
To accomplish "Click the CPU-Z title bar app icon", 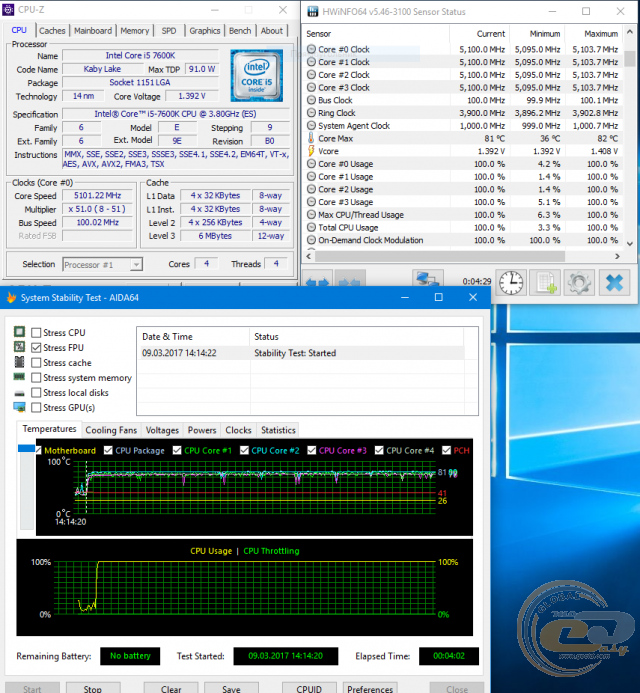I will (8, 9).
